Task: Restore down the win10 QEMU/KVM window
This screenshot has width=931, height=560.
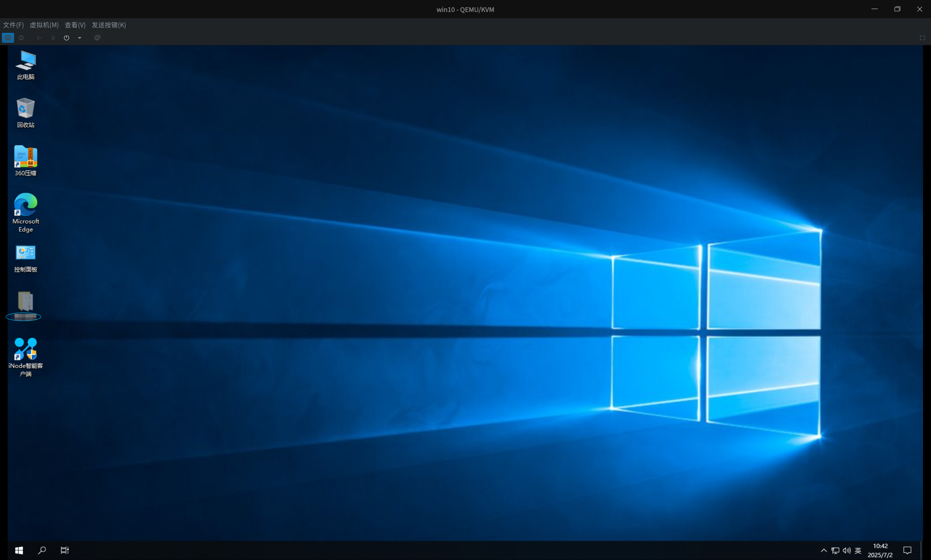Action: (x=898, y=9)
